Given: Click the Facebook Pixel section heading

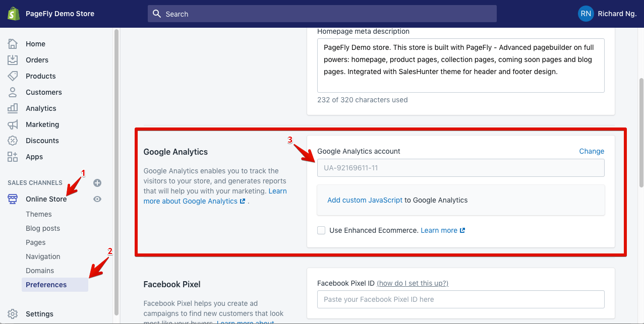Looking at the screenshot, I should tap(172, 284).
